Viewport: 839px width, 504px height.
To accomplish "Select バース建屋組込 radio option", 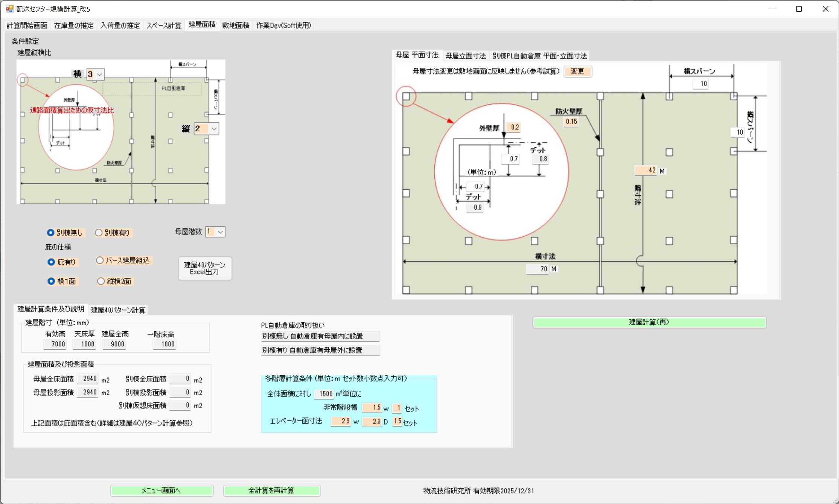I will (x=100, y=260).
